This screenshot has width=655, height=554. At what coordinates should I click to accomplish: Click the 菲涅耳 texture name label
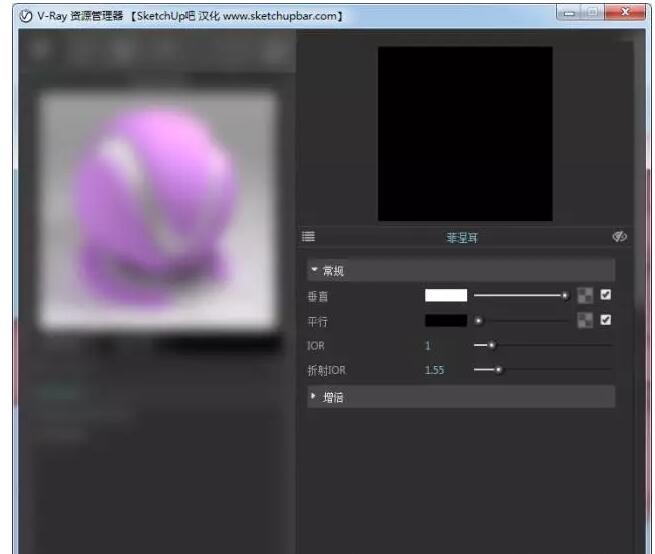click(x=462, y=238)
